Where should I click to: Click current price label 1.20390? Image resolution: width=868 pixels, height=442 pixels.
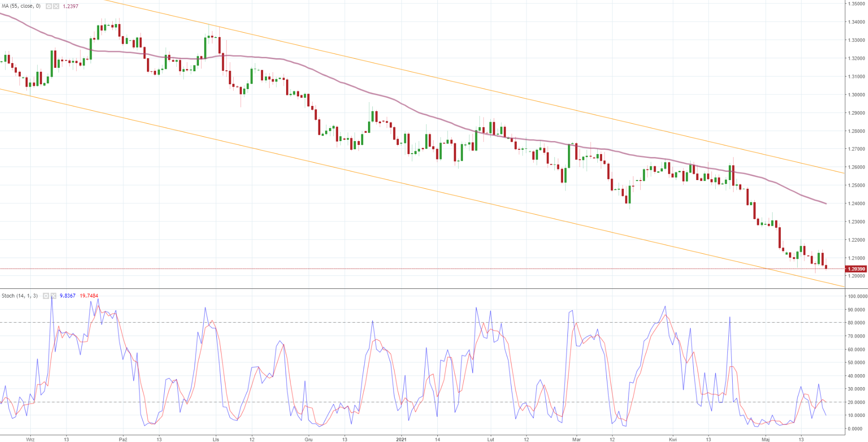856,269
